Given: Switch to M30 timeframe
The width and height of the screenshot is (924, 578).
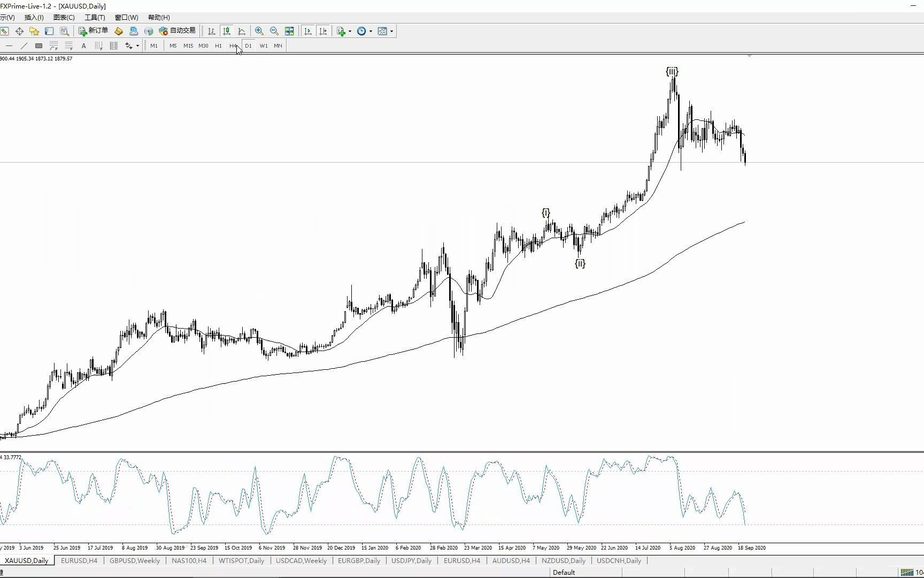Looking at the screenshot, I should pyautogui.click(x=203, y=45).
